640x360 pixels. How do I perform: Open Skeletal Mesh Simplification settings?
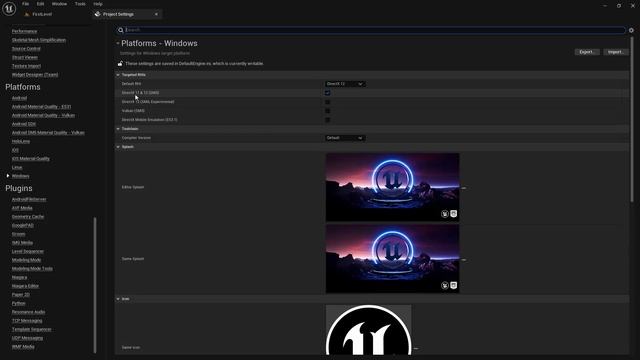(x=39, y=40)
